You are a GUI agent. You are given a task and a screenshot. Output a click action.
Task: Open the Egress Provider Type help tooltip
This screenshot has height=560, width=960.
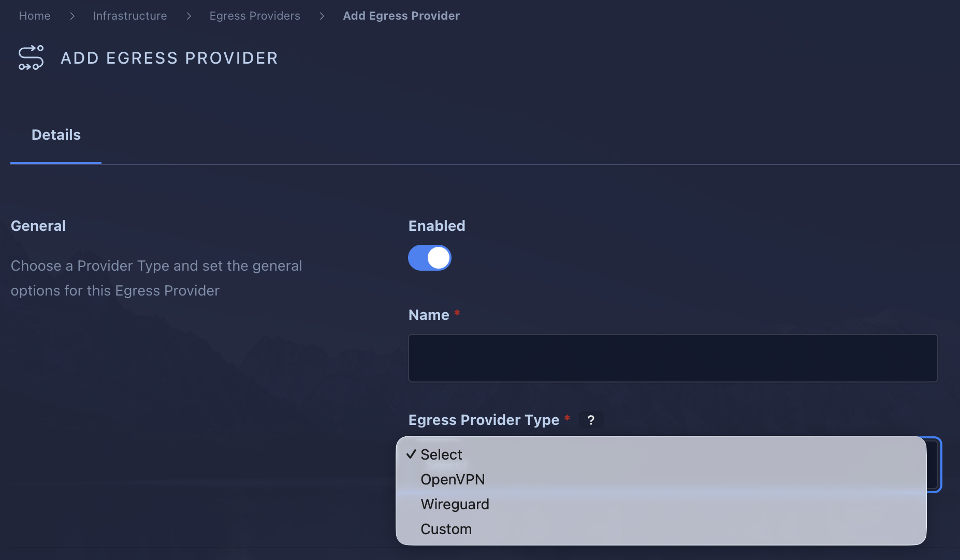click(x=591, y=420)
